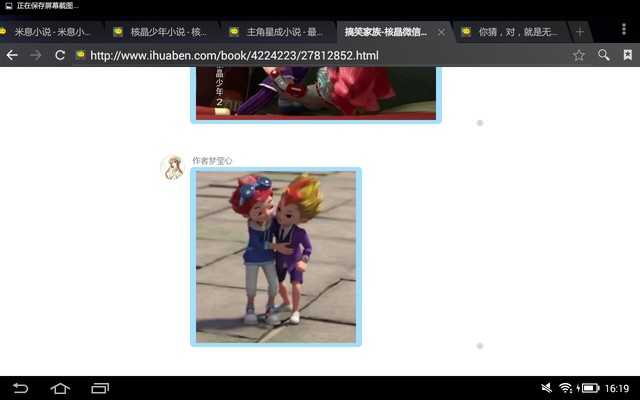The width and height of the screenshot is (640, 400).
Task: Open author 梦莹心 avatar
Action: [172, 167]
